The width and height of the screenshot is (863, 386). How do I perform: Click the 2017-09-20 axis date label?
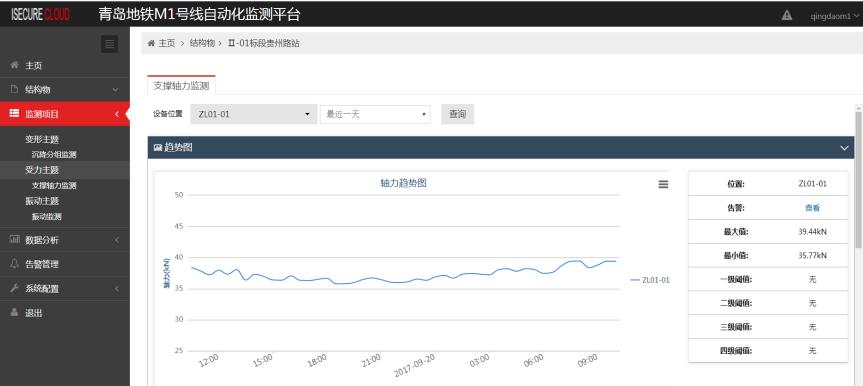point(415,366)
